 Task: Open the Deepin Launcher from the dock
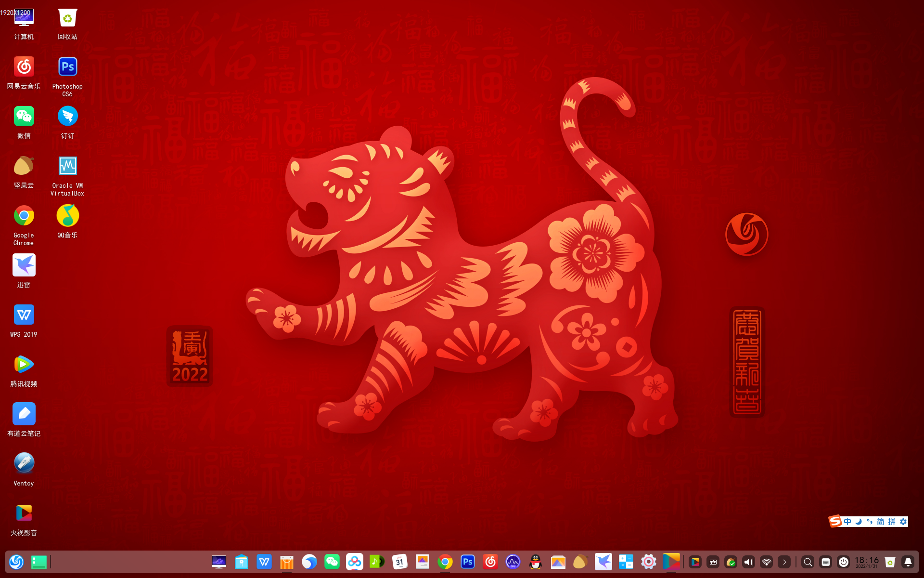pyautogui.click(x=16, y=562)
